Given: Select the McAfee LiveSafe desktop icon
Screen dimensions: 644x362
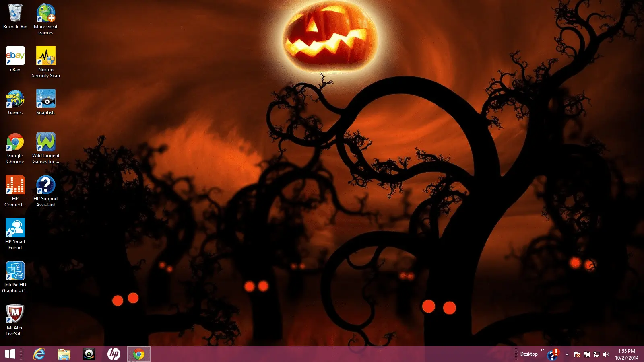Looking at the screenshot, I should (15, 321).
